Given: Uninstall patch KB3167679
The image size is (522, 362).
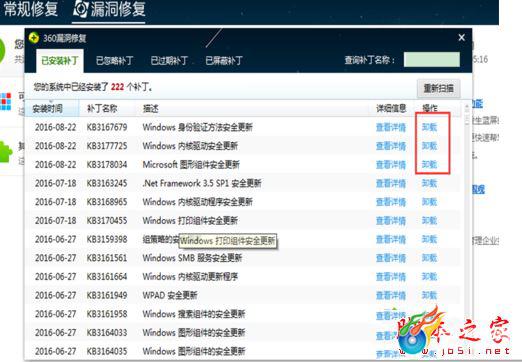Looking at the screenshot, I should [x=429, y=127].
